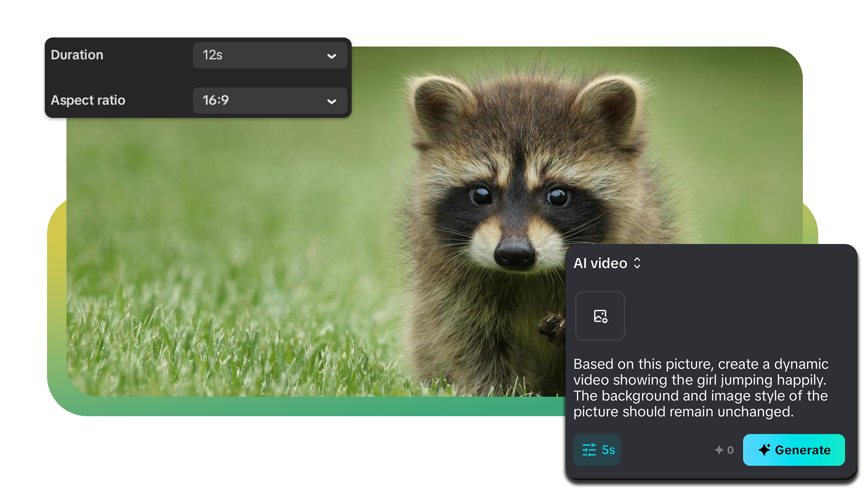Click the sparkle icon next to the 0 credits
The height and width of the screenshot is (488, 868).
coord(719,450)
